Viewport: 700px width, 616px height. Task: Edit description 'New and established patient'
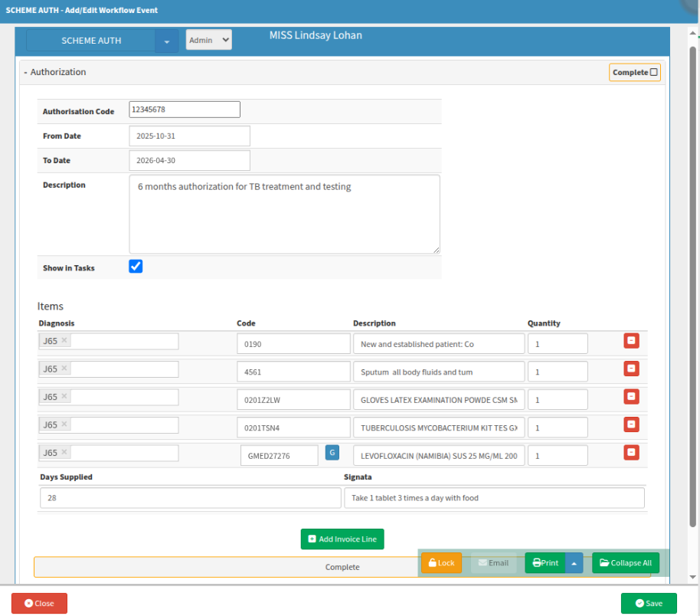439,344
